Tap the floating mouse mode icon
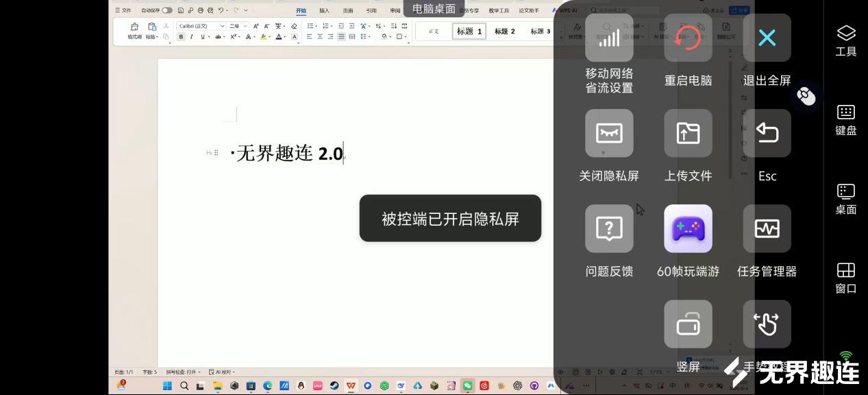The image size is (868, 395). point(806,96)
